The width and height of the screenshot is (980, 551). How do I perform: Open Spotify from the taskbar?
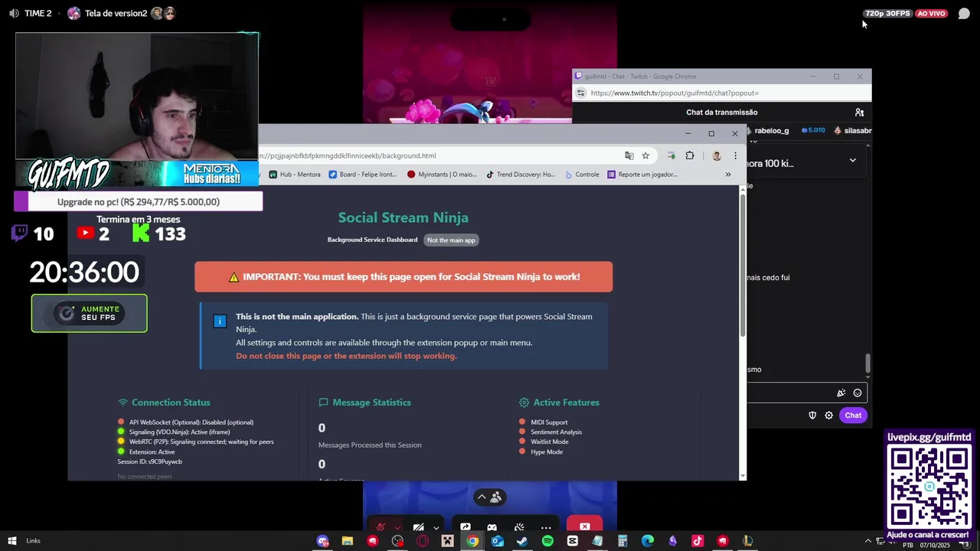(547, 541)
